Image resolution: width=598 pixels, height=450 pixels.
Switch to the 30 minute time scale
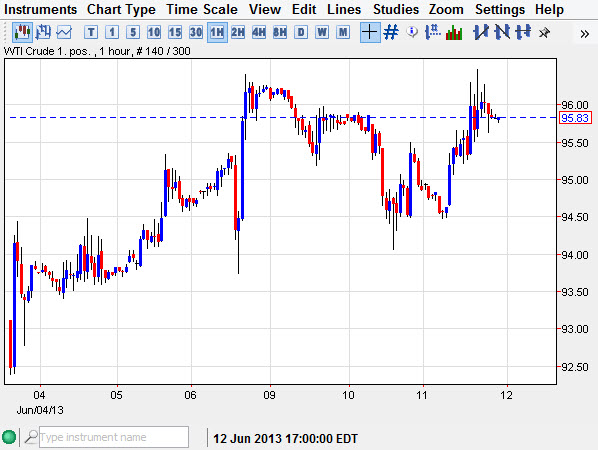(196, 32)
